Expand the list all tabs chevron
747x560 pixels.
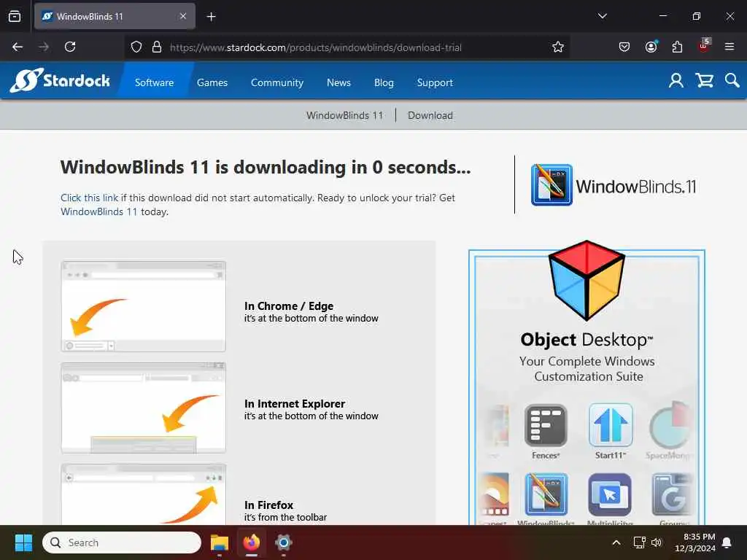[x=602, y=16]
